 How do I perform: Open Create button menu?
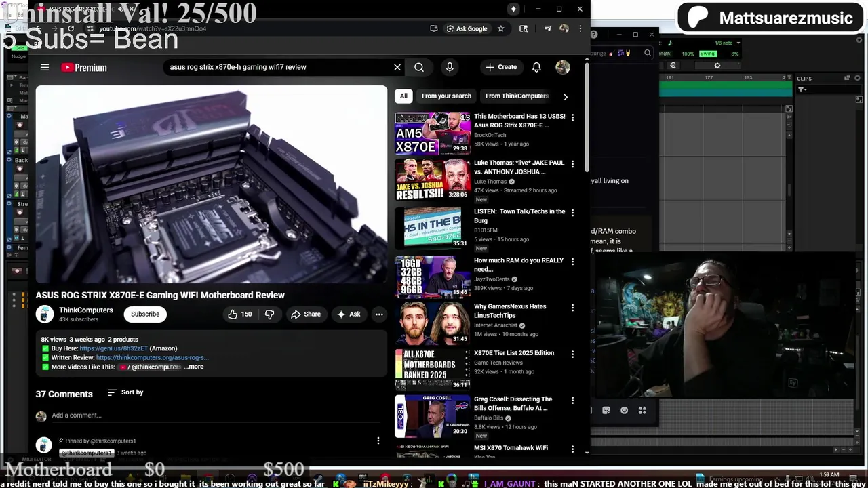click(x=501, y=67)
